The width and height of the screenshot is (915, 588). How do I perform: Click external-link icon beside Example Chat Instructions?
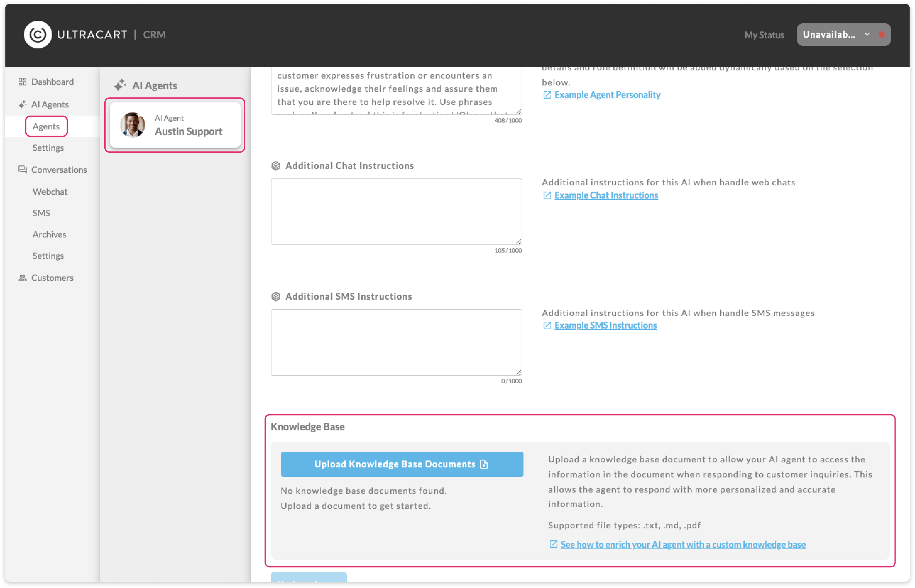click(547, 195)
